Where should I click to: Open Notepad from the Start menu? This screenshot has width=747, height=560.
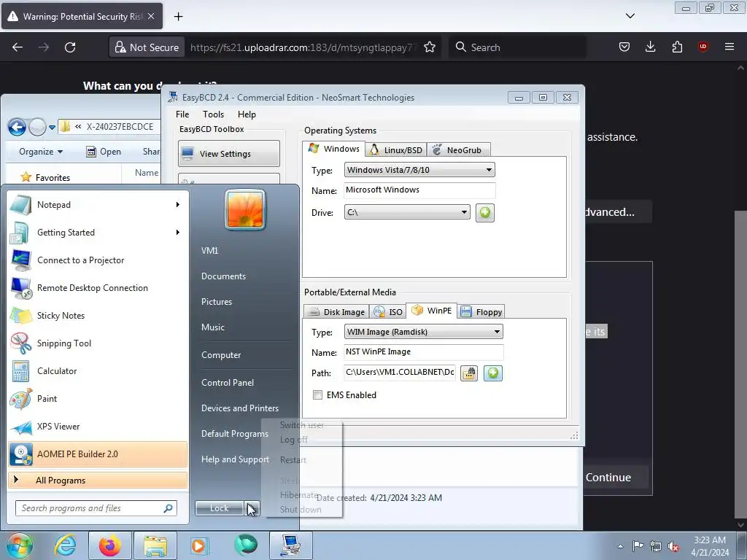pyautogui.click(x=97, y=205)
